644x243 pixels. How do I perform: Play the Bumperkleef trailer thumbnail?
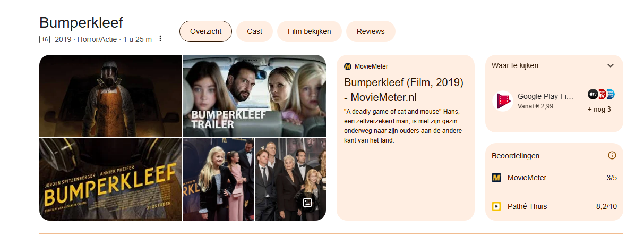point(254,96)
